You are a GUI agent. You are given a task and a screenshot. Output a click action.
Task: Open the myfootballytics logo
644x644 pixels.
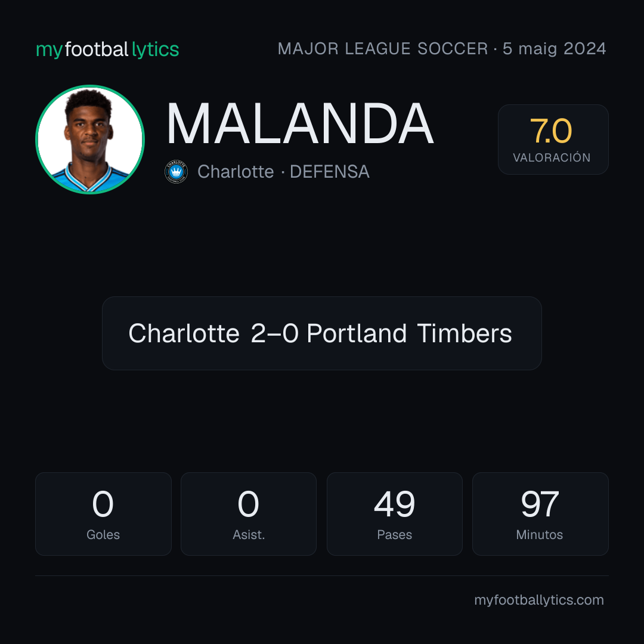click(x=107, y=49)
